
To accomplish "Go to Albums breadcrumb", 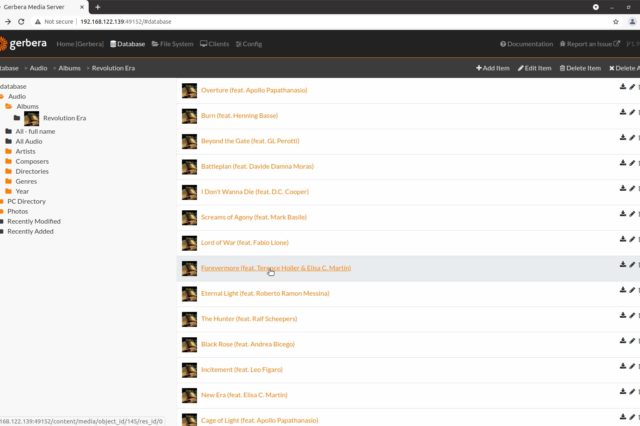I will point(69,68).
